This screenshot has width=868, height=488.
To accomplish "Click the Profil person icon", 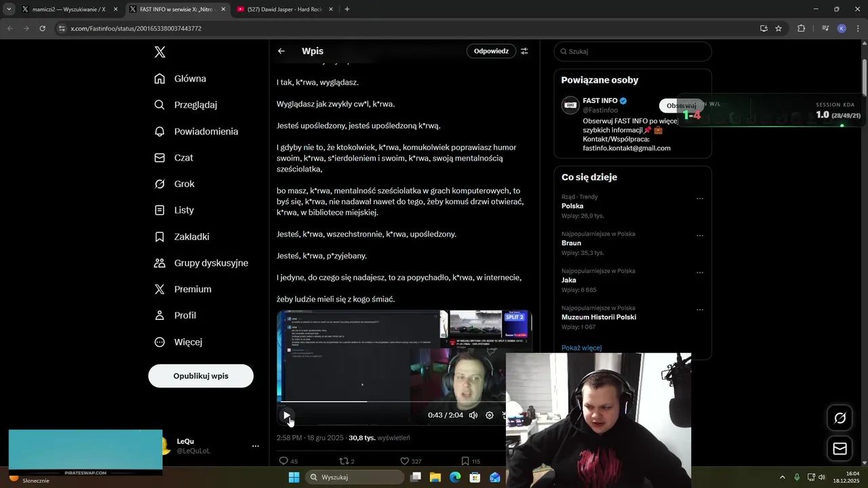I will pyautogui.click(x=159, y=315).
